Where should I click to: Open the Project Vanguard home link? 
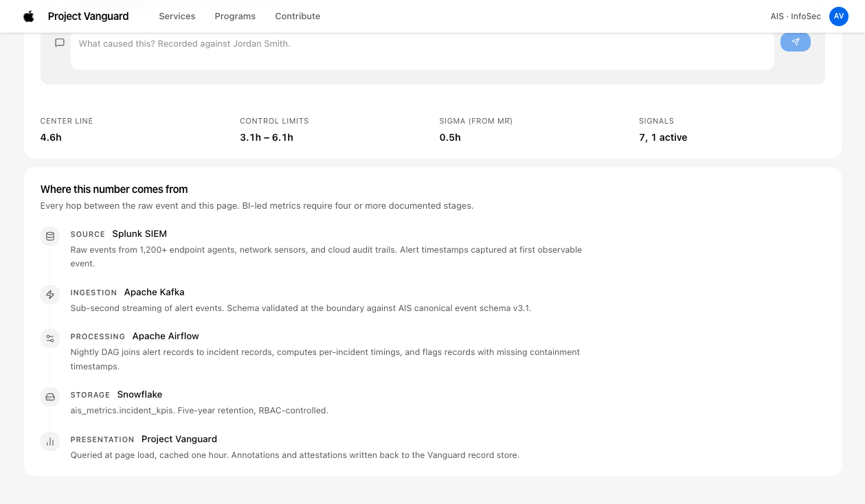pos(88,16)
